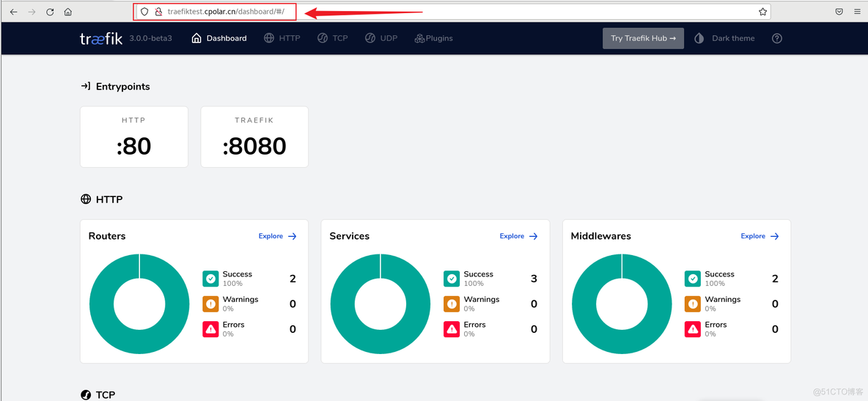Click the tracking protection shield icon
This screenshot has height=401, width=868.
point(144,12)
